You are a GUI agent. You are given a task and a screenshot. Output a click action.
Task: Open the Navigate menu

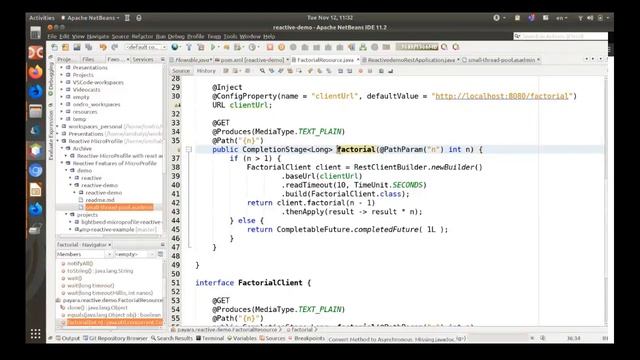(x=98, y=36)
